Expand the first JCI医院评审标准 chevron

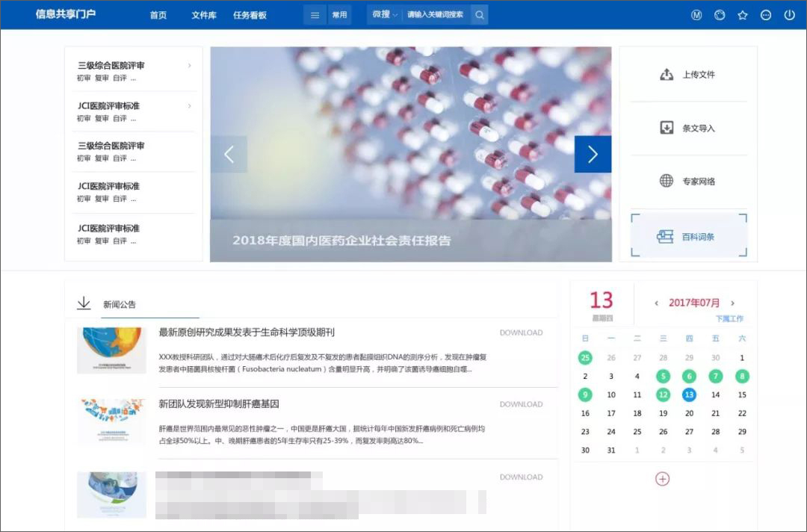click(x=189, y=105)
